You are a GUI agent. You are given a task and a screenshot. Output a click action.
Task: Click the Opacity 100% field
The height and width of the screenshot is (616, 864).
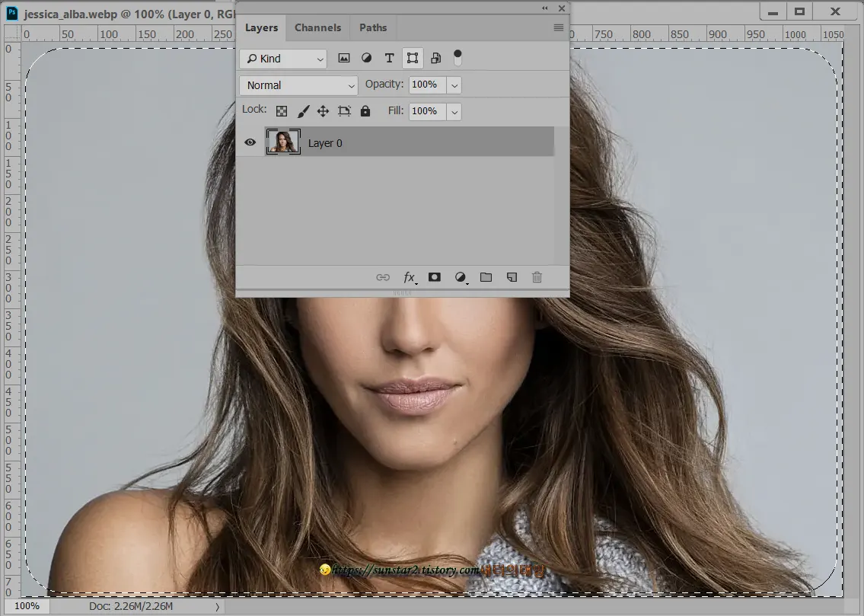tap(428, 85)
